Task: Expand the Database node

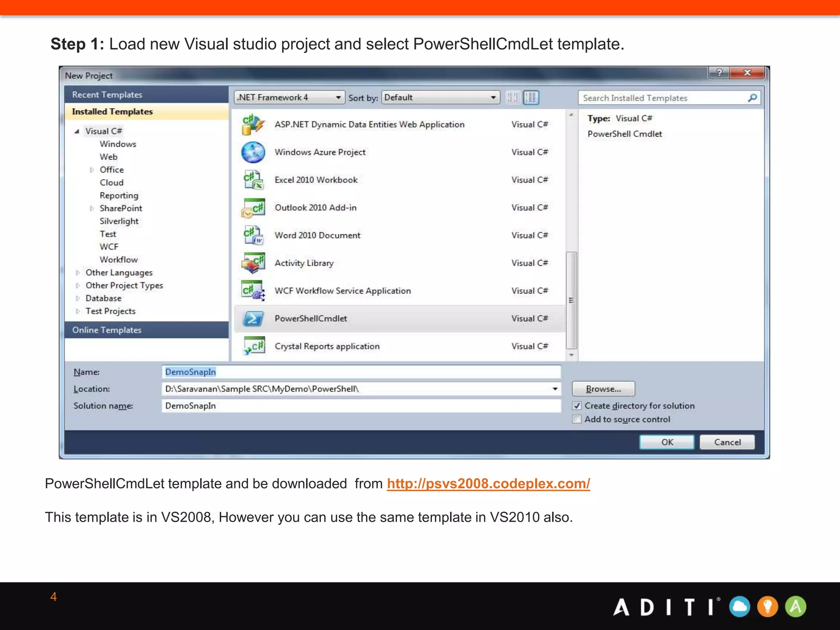Action: [x=78, y=299]
